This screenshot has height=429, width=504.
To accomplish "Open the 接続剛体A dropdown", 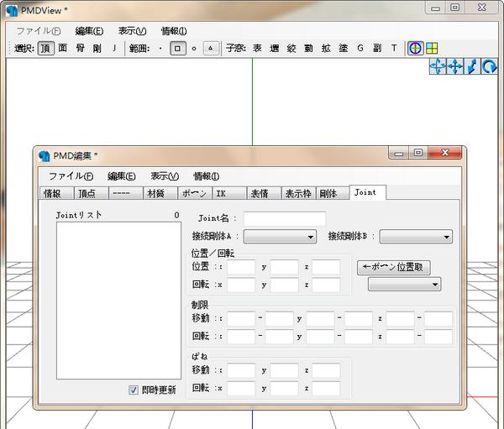I will pyautogui.click(x=280, y=237).
